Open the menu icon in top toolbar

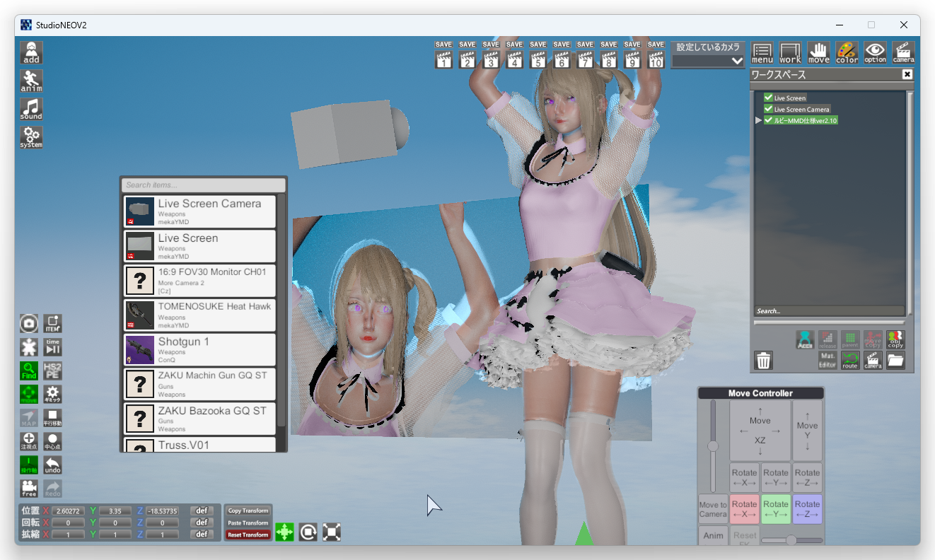[x=762, y=53]
